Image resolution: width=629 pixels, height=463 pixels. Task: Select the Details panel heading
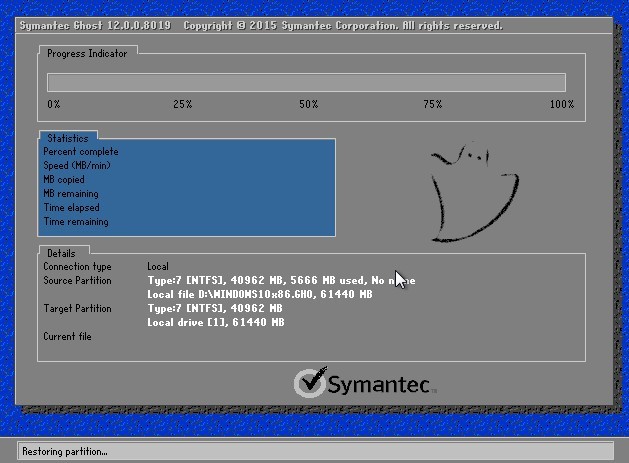(61, 254)
